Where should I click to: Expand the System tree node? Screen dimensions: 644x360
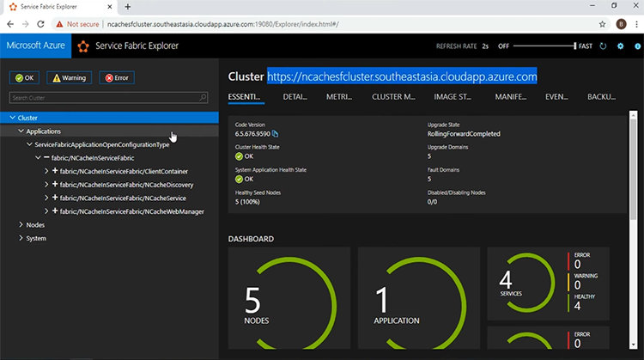(x=21, y=238)
